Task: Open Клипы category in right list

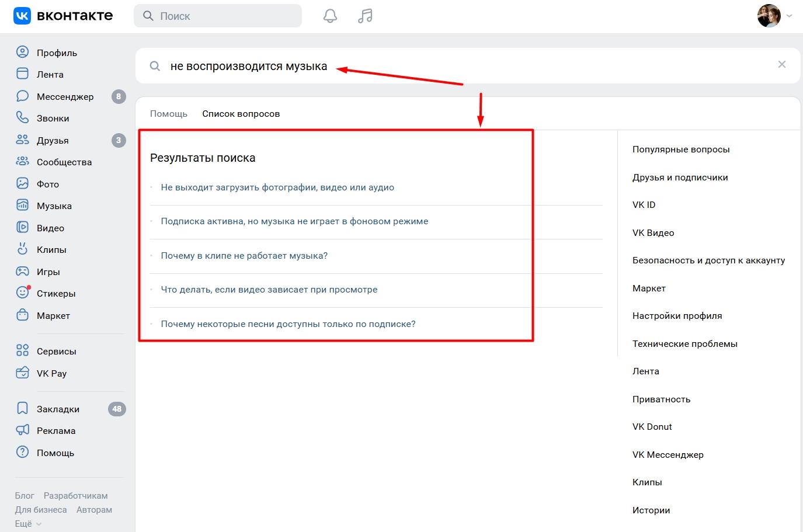Action: tap(647, 482)
